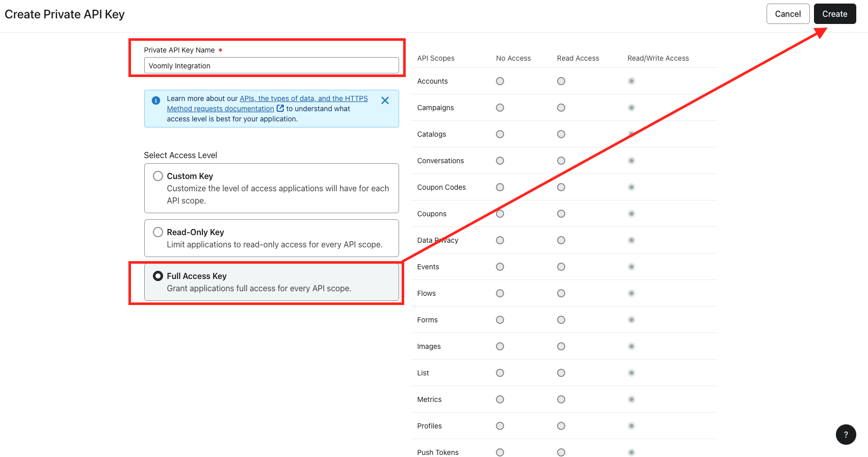Set Conversations to Read Access
Image resolution: width=868 pixels, height=457 pixels.
coord(561,161)
